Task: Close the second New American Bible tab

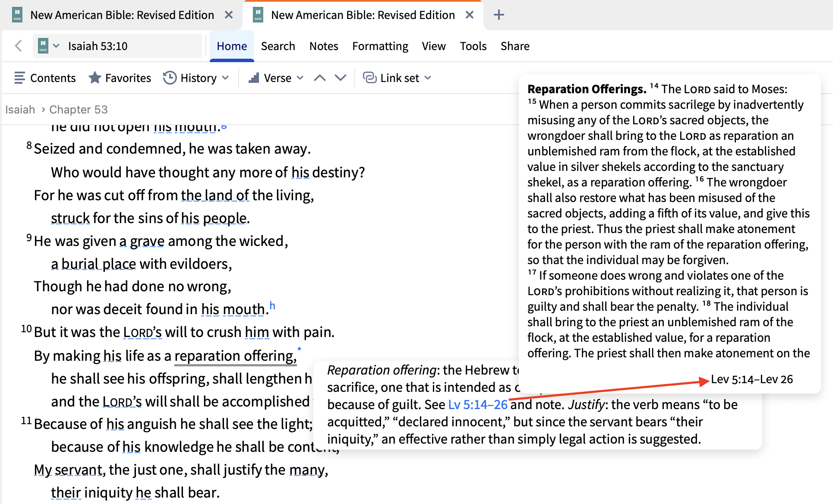Action: [x=470, y=15]
